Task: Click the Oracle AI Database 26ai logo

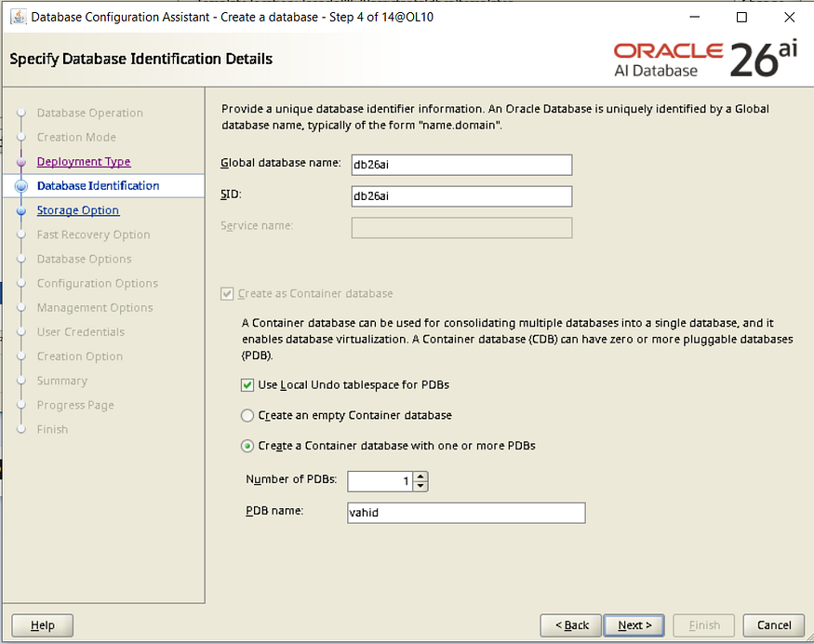Action: [705, 60]
